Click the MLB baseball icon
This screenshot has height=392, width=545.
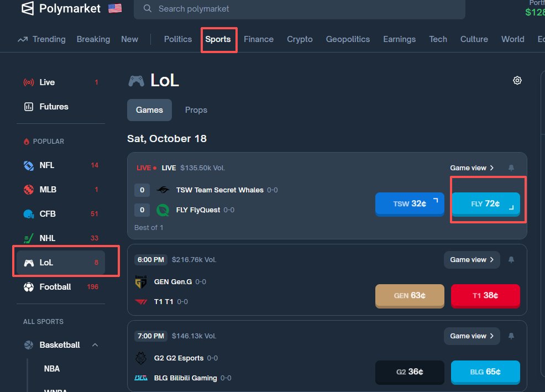click(x=29, y=190)
